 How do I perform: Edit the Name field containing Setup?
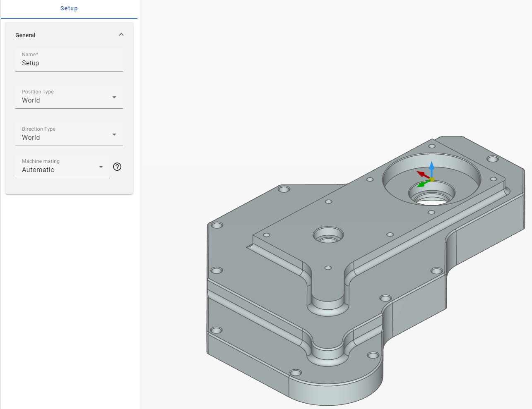(x=69, y=60)
